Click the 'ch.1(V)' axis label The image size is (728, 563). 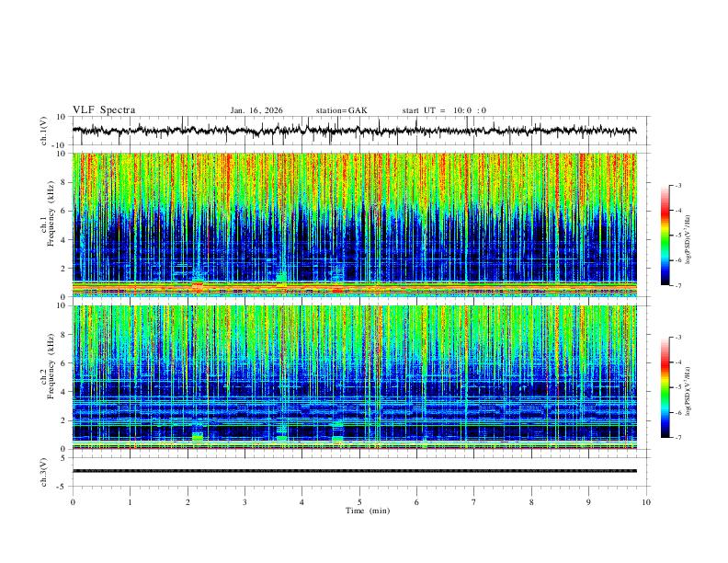[x=44, y=131]
